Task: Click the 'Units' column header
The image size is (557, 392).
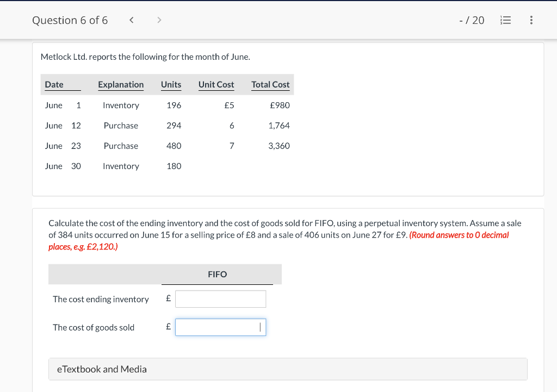Action: 171,84
